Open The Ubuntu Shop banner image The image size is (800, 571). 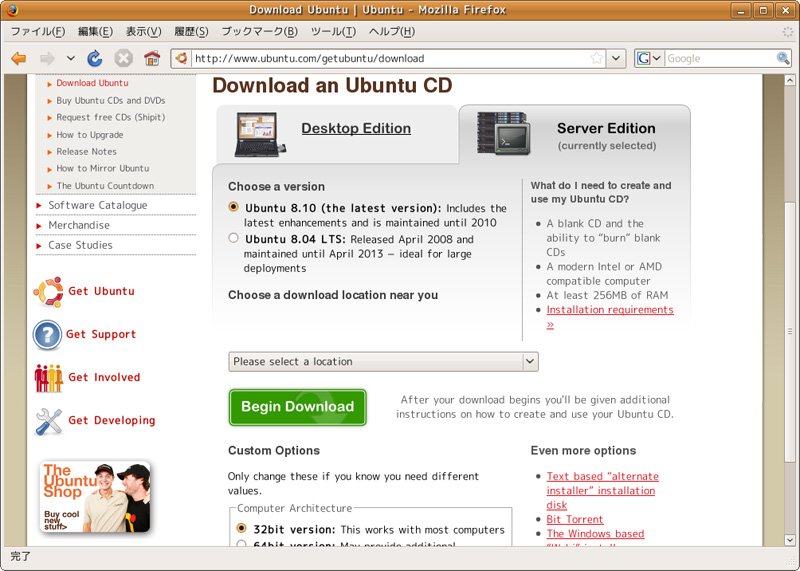tap(95, 497)
